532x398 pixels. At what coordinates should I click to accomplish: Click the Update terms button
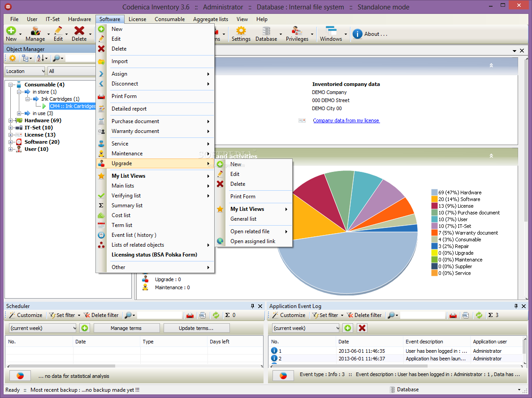pyautogui.click(x=196, y=328)
